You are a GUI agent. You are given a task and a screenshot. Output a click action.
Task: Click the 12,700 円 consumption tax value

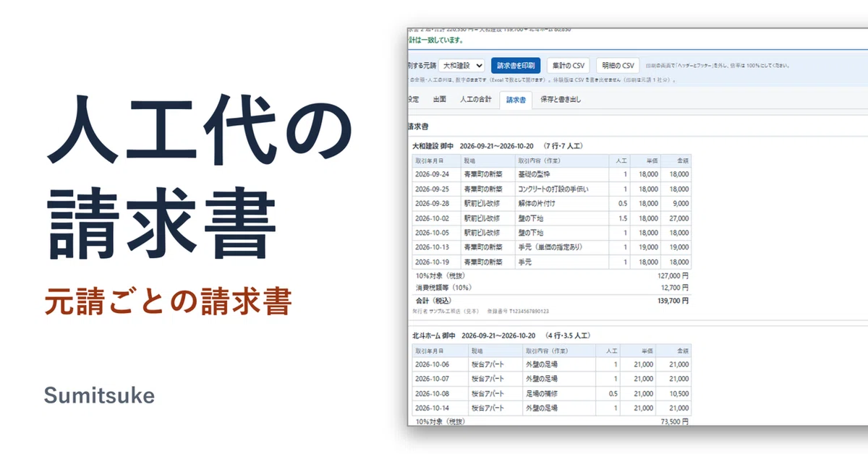(x=675, y=288)
